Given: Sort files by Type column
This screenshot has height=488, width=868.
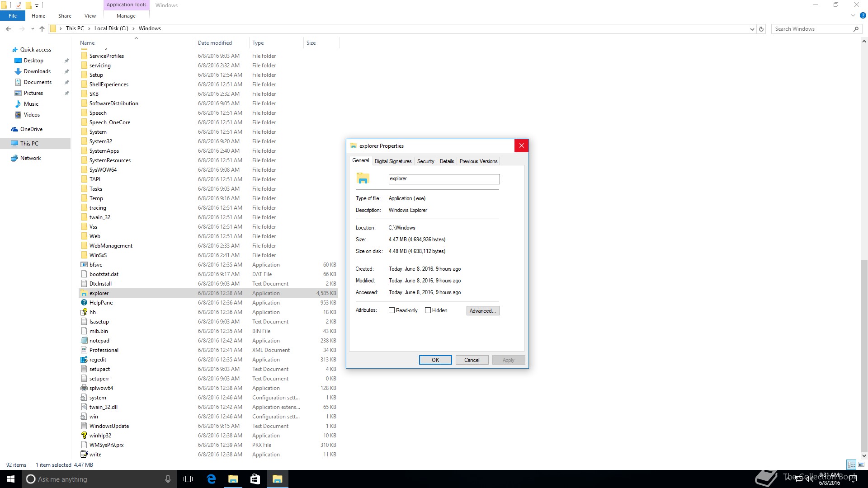Looking at the screenshot, I should click(276, 43).
